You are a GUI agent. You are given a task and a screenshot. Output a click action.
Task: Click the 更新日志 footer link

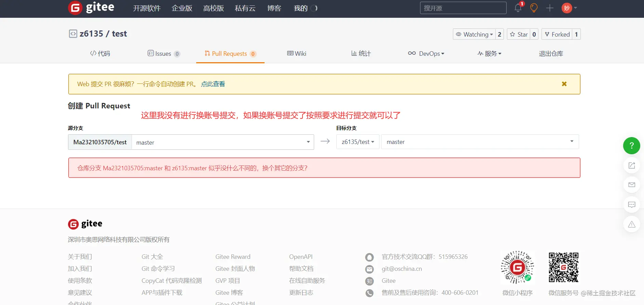pos(301,293)
